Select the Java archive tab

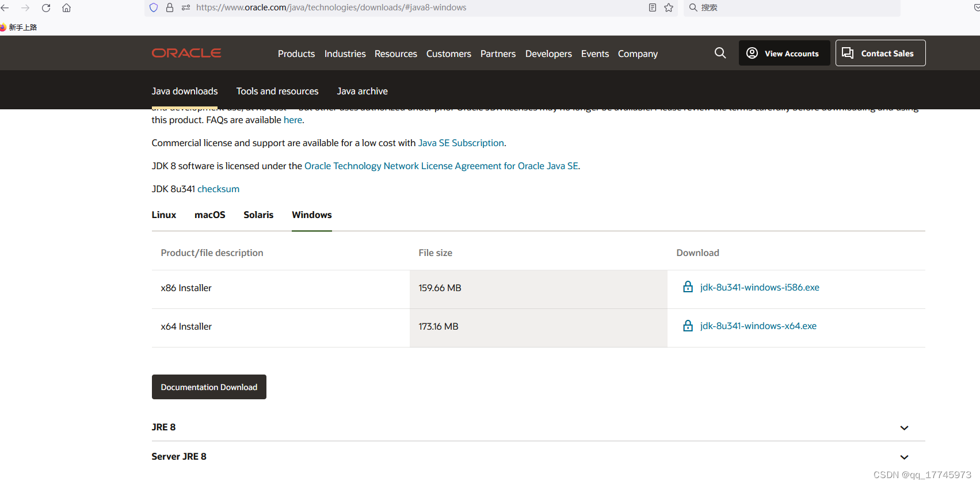(x=363, y=91)
